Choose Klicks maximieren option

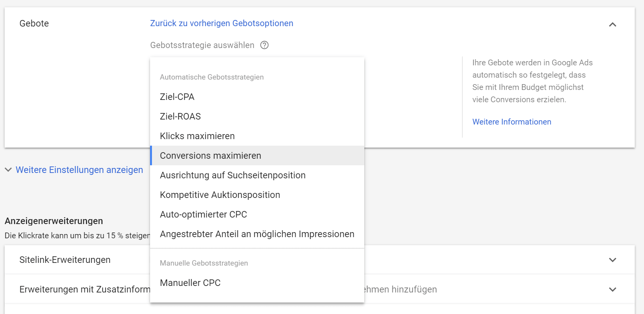pos(257,136)
